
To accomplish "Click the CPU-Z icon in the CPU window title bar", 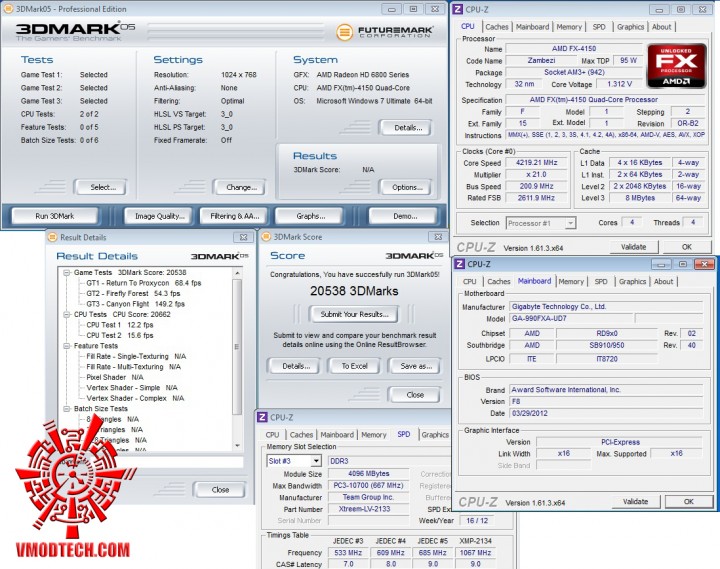I will [x=458, y=9].
